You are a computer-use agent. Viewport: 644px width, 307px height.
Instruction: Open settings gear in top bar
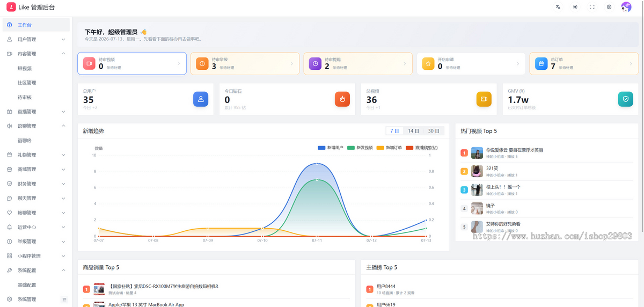(609, 7)
